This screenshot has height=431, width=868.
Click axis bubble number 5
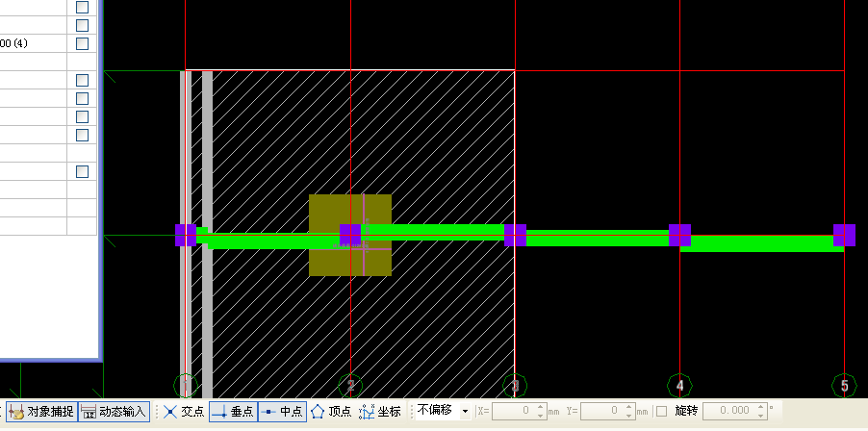click(x=844, y=386)
